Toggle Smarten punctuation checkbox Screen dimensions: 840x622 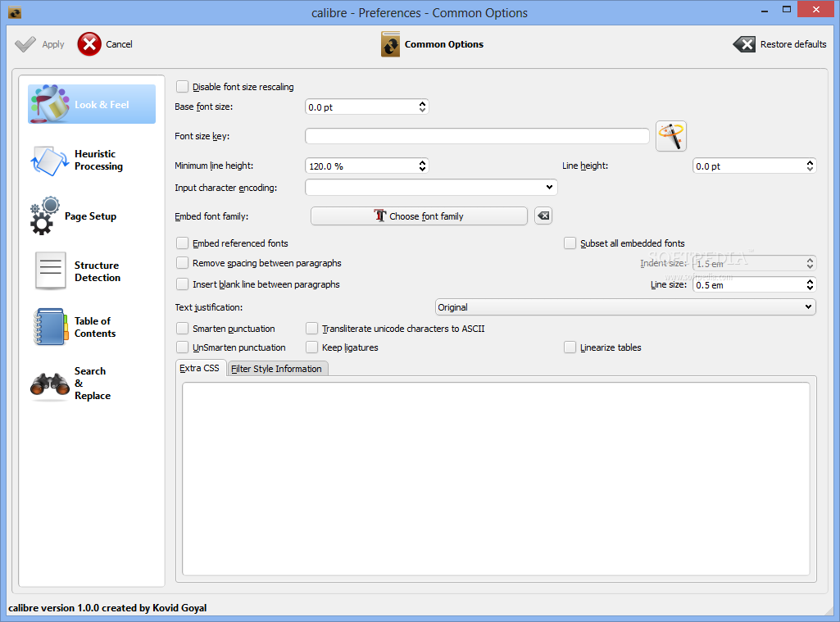pyautogui.click(x=182, y=329)
